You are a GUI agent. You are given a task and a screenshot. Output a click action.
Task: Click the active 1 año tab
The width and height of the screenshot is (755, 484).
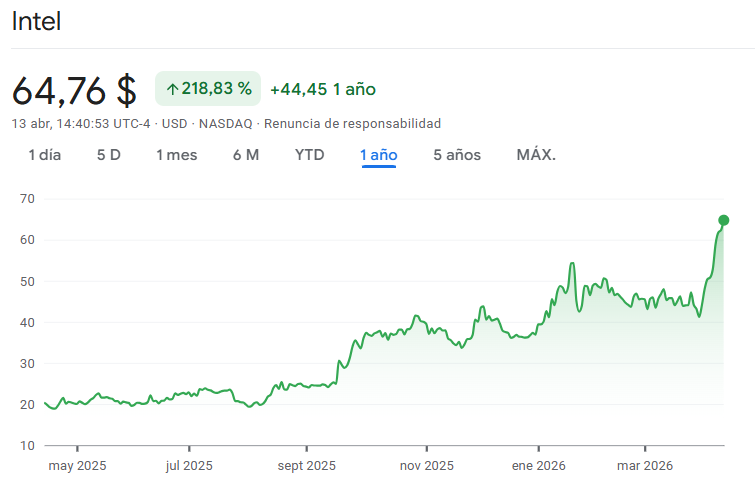pos(378,155)
